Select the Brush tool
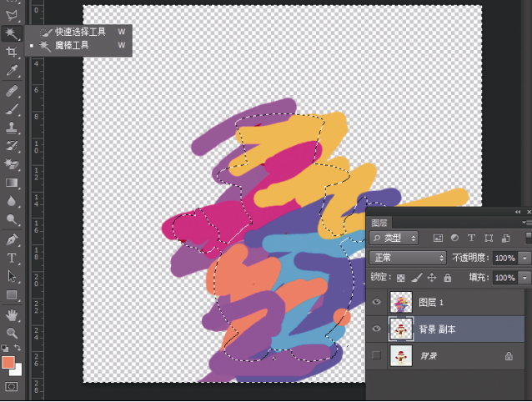 (12, 109)
